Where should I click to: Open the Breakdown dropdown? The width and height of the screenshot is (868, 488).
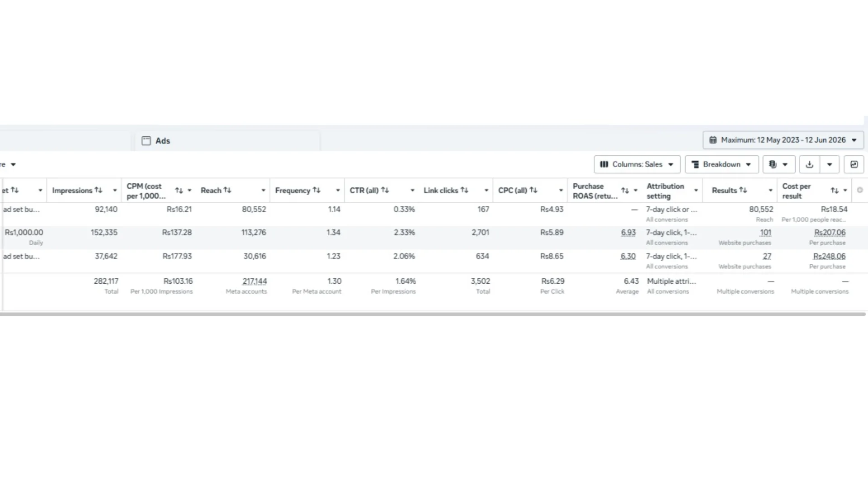click(x=722, y=164)
